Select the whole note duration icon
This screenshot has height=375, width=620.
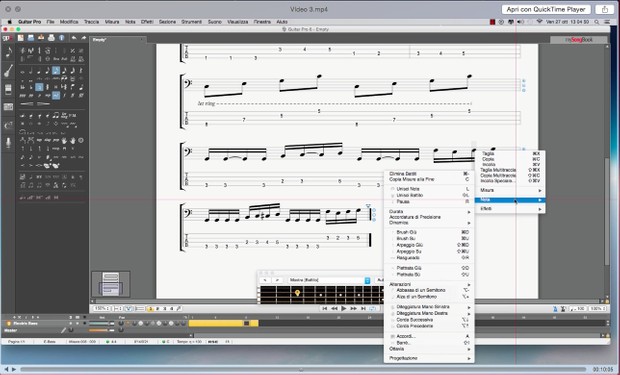(x=23, y=72)
